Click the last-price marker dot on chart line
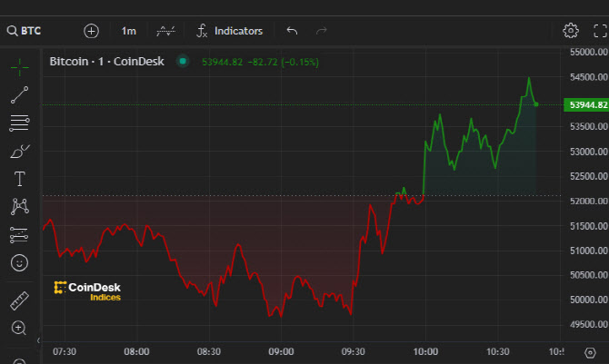This screenshot has width=609, height=364. [x=536, y=104]
